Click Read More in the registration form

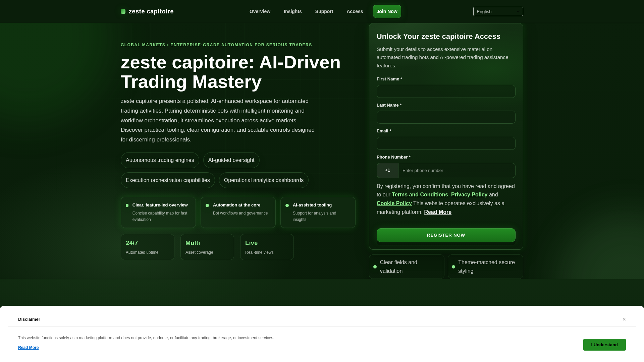438,212
